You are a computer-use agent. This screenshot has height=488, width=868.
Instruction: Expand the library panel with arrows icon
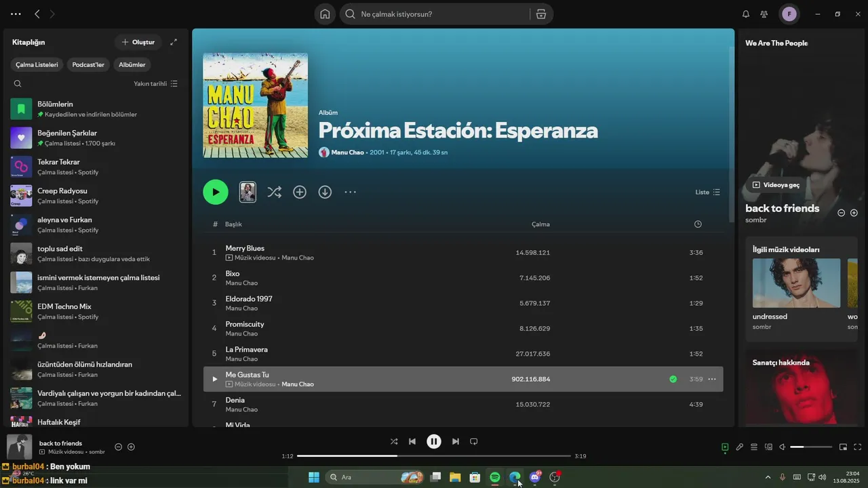pyautogui.click(x=174, y=42)
